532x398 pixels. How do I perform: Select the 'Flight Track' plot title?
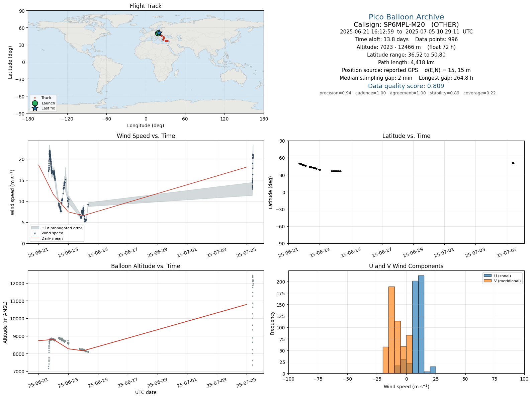(146, 6)
